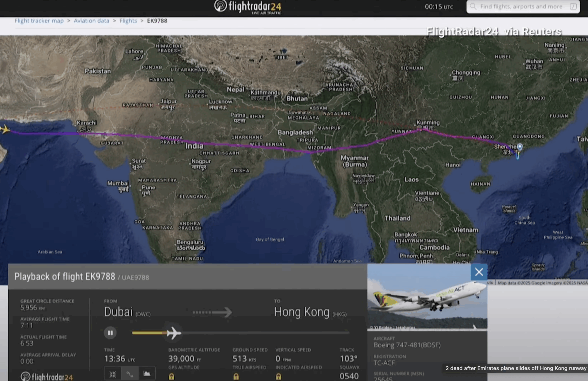
Task: Click the indicated airspeed lock icon
Action: pyautogui.click(x=278, y=377)
